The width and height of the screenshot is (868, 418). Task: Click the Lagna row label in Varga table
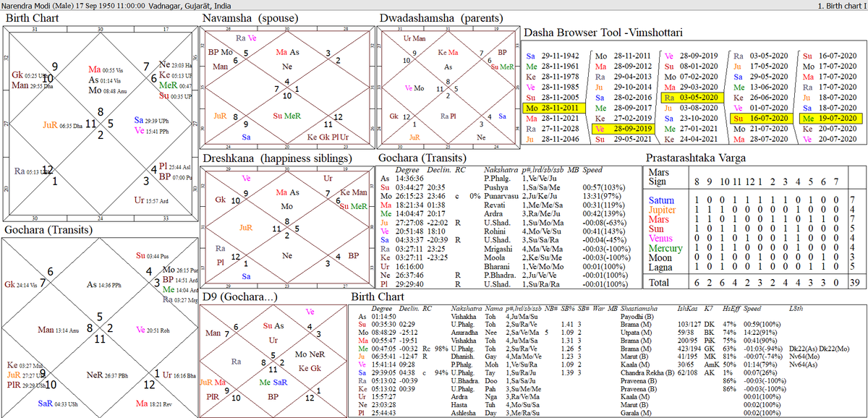coord(661,267)
